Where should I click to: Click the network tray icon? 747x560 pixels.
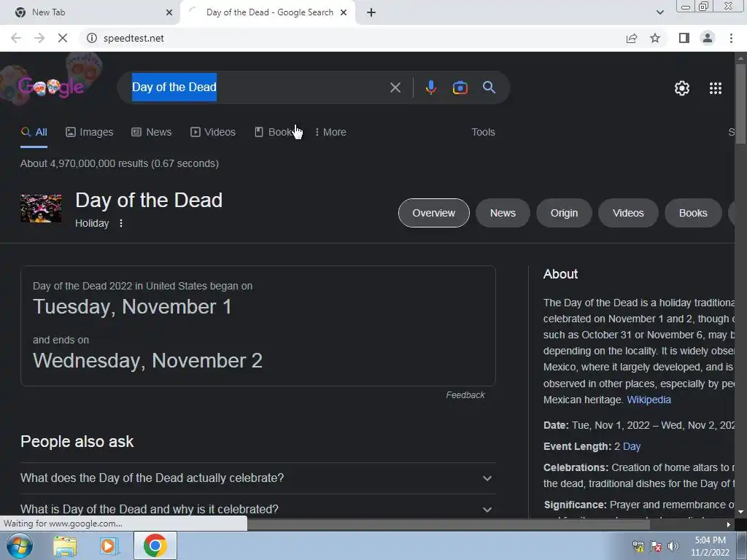(638, 546)
